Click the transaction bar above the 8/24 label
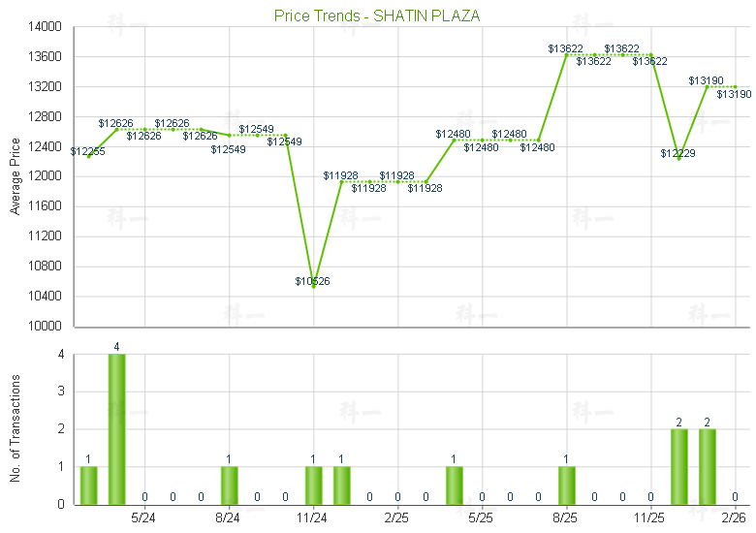The width and height of the screenshot is (756, 533). pos(229,485)
